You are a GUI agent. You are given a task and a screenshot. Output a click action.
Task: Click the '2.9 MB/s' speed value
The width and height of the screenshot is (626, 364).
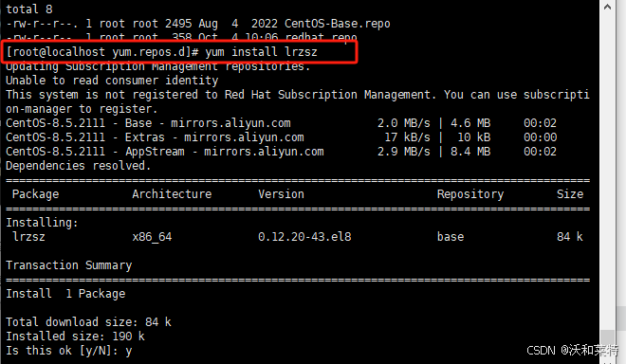point(404,152)
